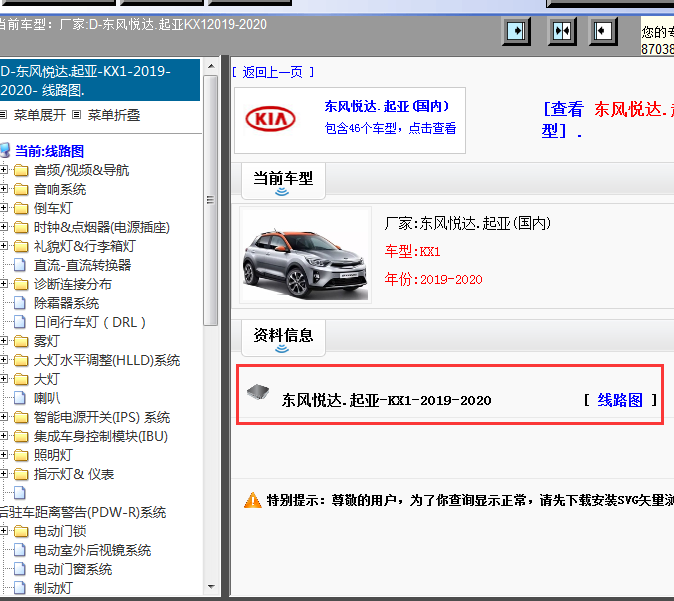Screen dimensions: 674x601
Task: Expand the 电动门锁 tree node
Action: [x=4, y=531]
